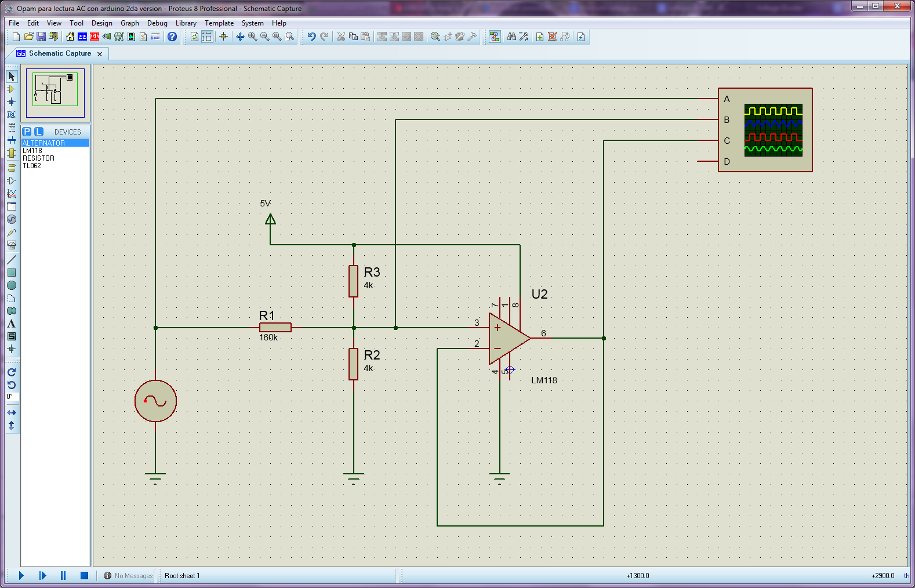The width and height of the screenshot is (915, 588).
Task: Save the project with the floppy icon
Action: 41,37
